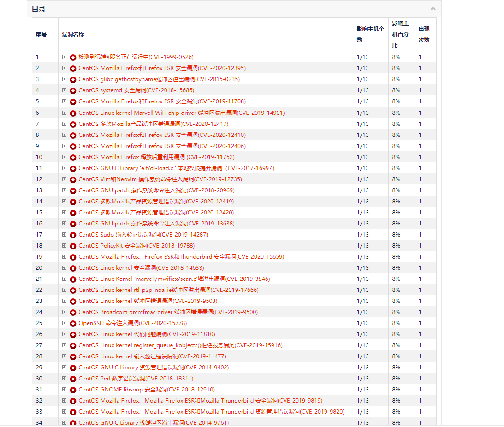The image size is (504, 427).
Task: Expand the CVE-2019-11708 entry details
Action: point(65,101)
